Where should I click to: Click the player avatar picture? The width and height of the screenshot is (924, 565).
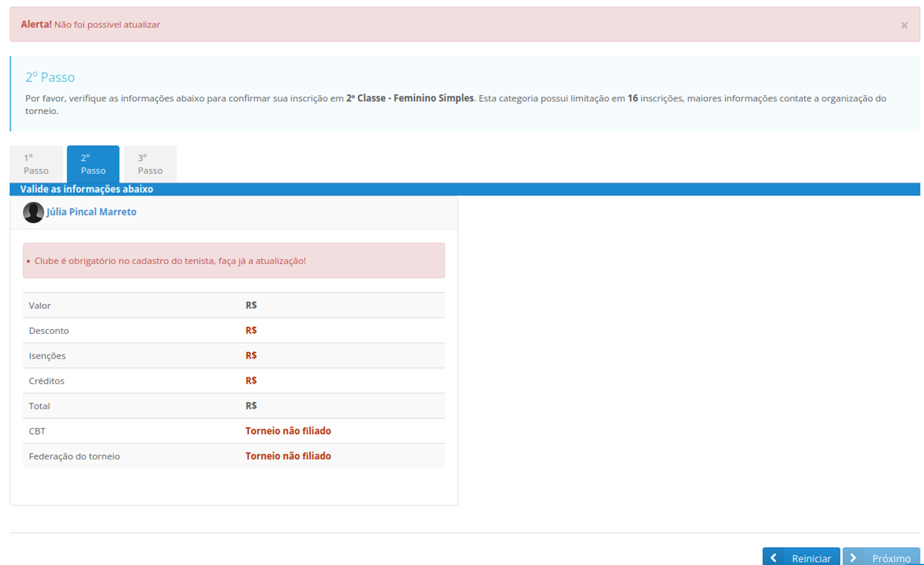pyautogui.click(x=33, y=212)
